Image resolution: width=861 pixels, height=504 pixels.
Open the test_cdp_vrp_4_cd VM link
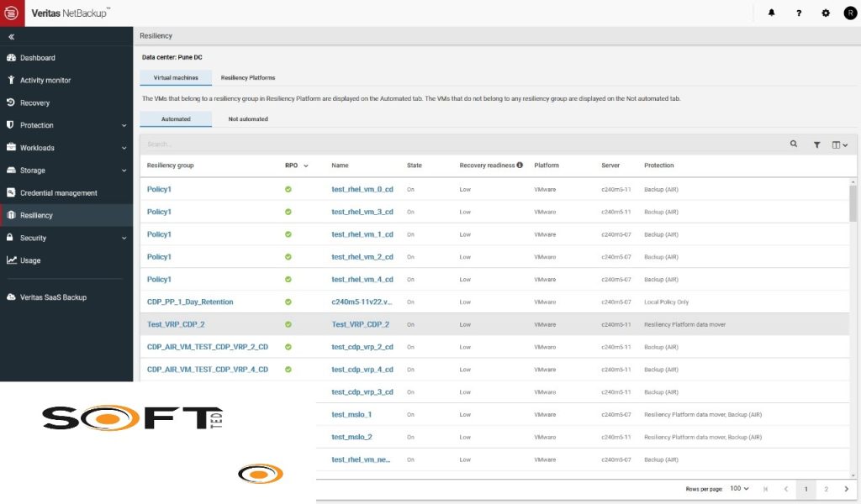(x=362, y=369)
